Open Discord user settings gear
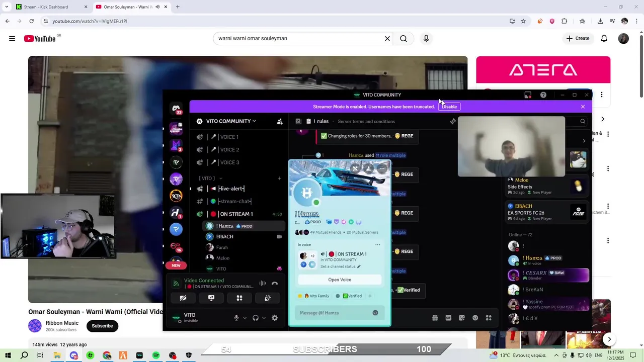Viewport: 644px width, 362px height. coord(275,318)
